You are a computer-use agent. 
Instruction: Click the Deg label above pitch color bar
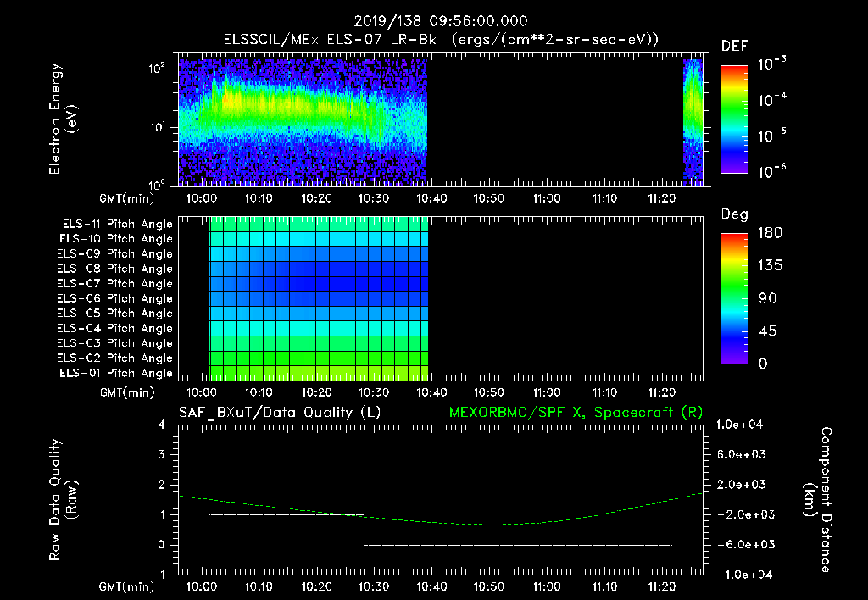pos(735,214)
